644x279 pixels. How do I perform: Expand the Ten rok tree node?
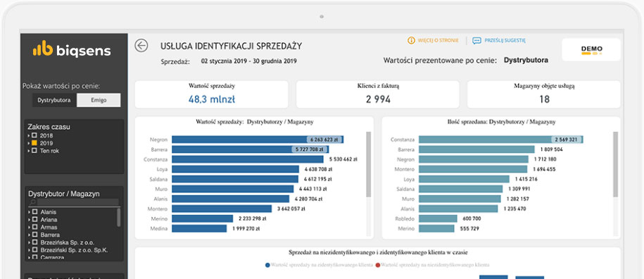[29, 151]
